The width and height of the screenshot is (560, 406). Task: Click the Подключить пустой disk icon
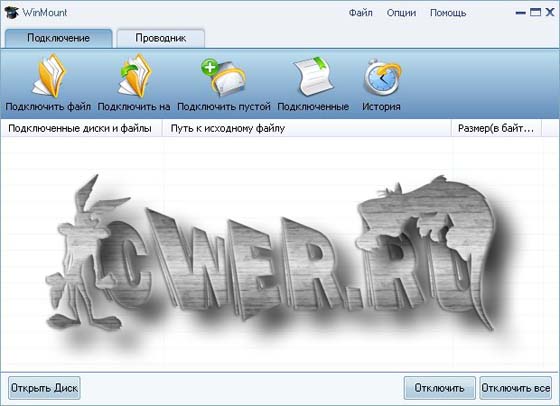tap(224, 77)
